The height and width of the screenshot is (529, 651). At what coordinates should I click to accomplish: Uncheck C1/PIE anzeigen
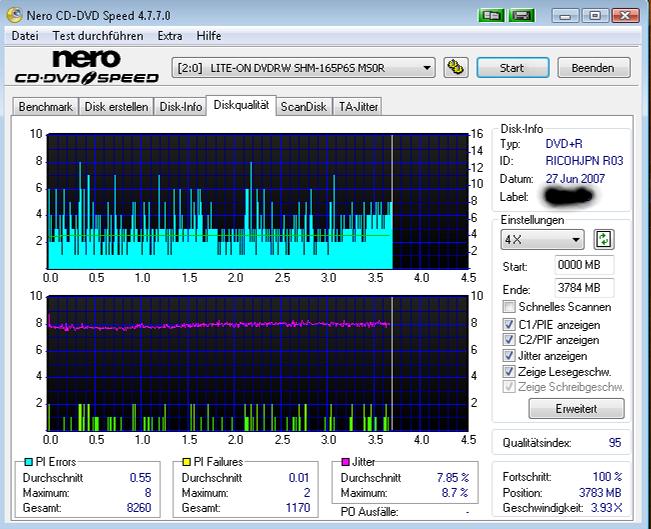click(x=510, y=325)
